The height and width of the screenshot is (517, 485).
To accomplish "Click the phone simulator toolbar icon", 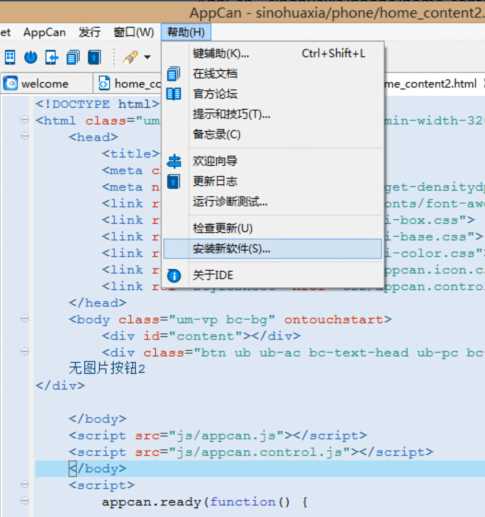I will point(10,57).
